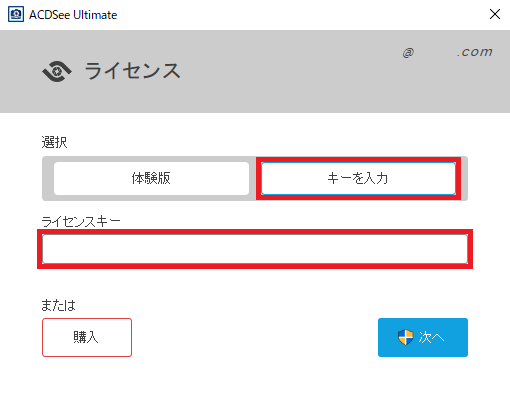The image size is (510, 401).
Task: Select the 体験版 trial option
Action: 151,178
